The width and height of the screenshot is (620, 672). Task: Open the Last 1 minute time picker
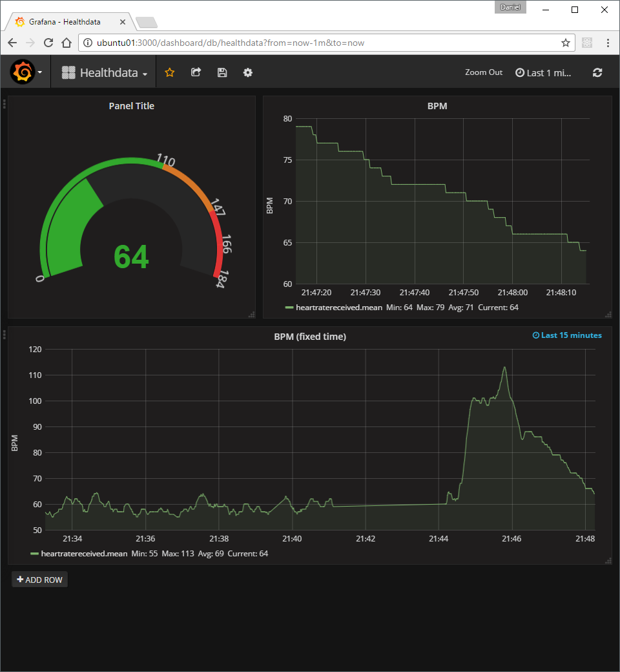click(x=543, y=73)
